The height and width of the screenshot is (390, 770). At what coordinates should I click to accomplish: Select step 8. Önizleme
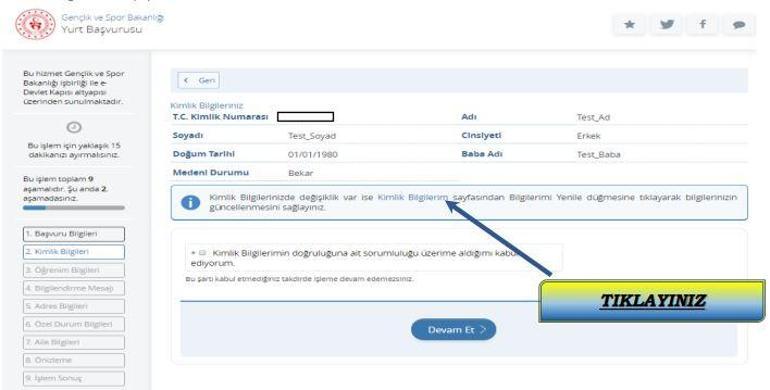tap(74, 360)
